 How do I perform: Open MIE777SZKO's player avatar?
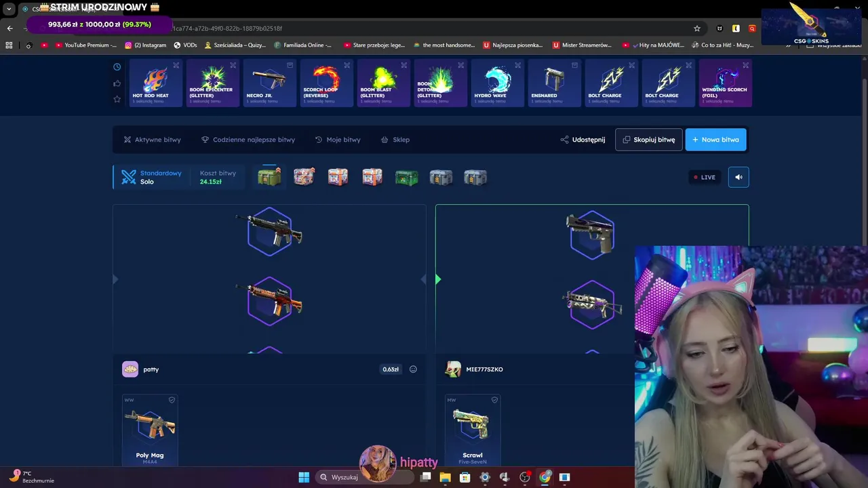pos(453,369)
